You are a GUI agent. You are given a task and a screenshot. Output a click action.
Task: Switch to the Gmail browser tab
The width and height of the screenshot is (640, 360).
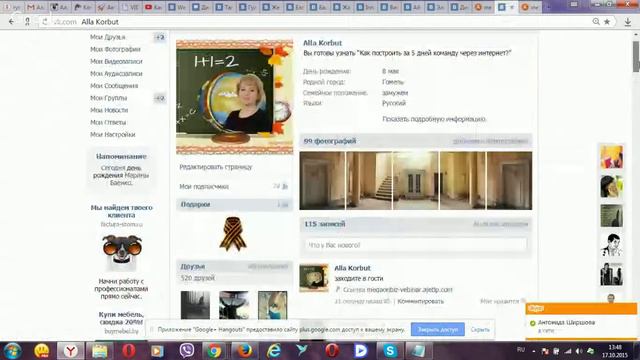pos(35,7)
